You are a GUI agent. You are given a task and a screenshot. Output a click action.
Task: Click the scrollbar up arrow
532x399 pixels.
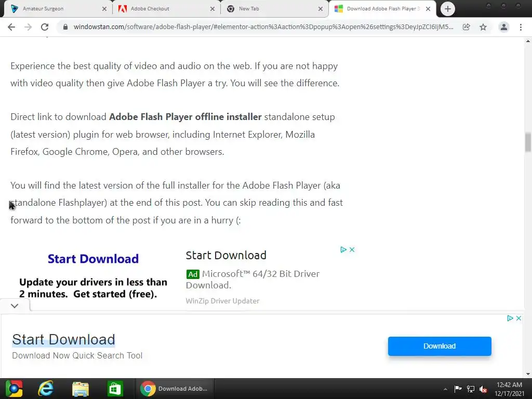(x=528, y=41)
